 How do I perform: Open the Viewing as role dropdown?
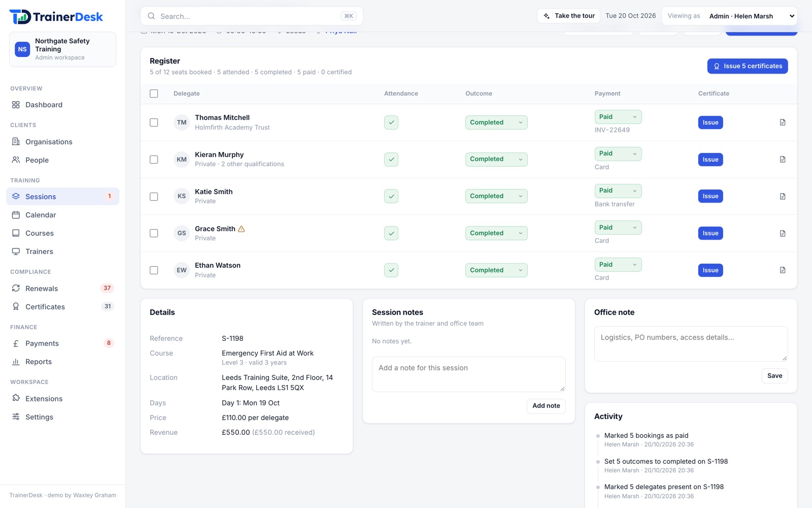(751, 16)
